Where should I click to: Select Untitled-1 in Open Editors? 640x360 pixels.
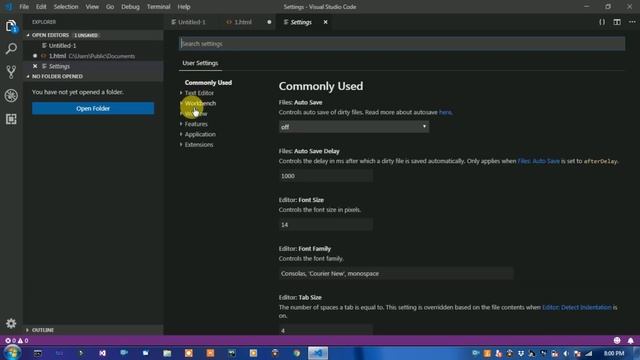[93, 45]
